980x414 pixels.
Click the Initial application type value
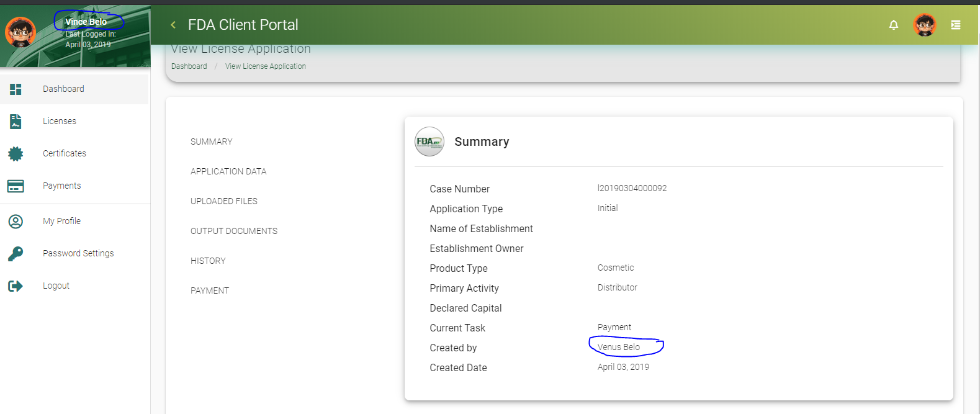[608, 208]
